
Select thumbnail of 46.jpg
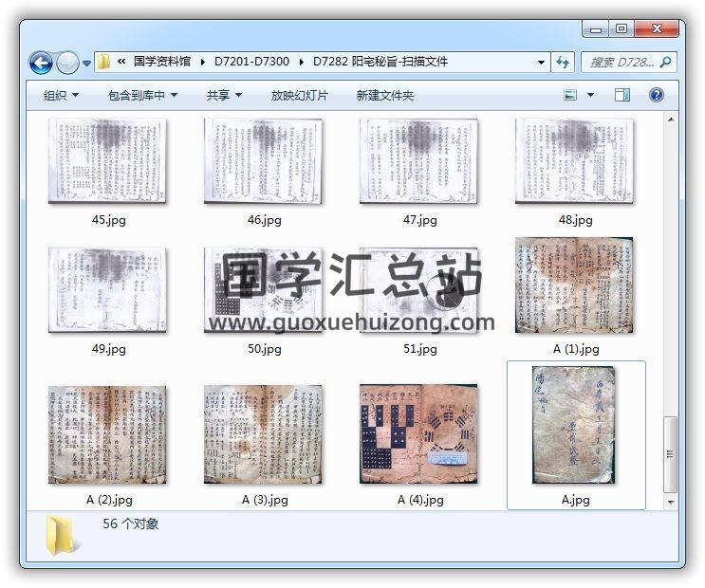tap(263, 161)
